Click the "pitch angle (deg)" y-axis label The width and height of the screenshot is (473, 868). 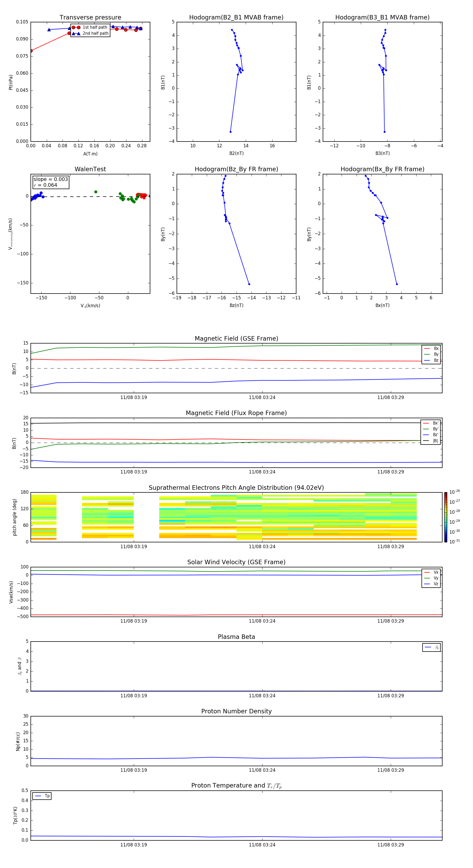[14, 517]
